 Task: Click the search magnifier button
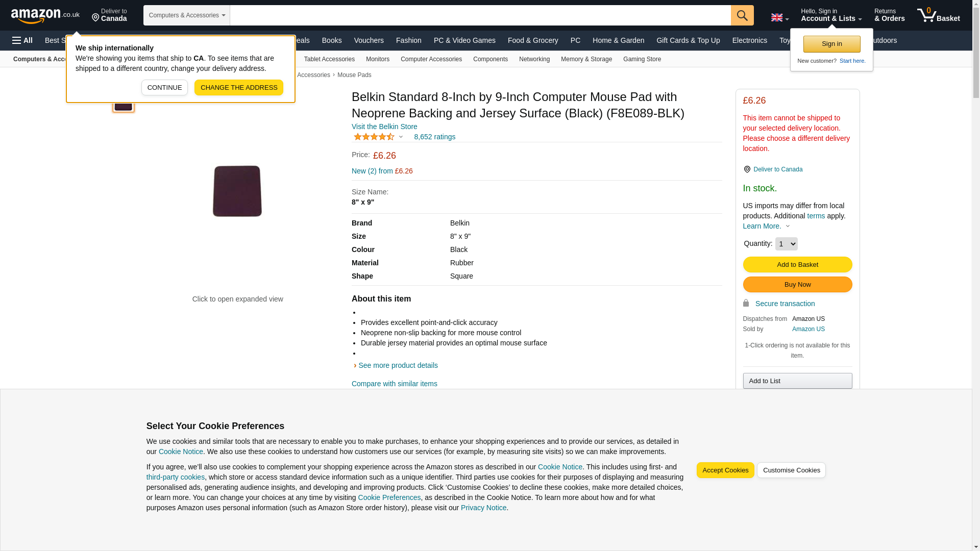[742, 15]
